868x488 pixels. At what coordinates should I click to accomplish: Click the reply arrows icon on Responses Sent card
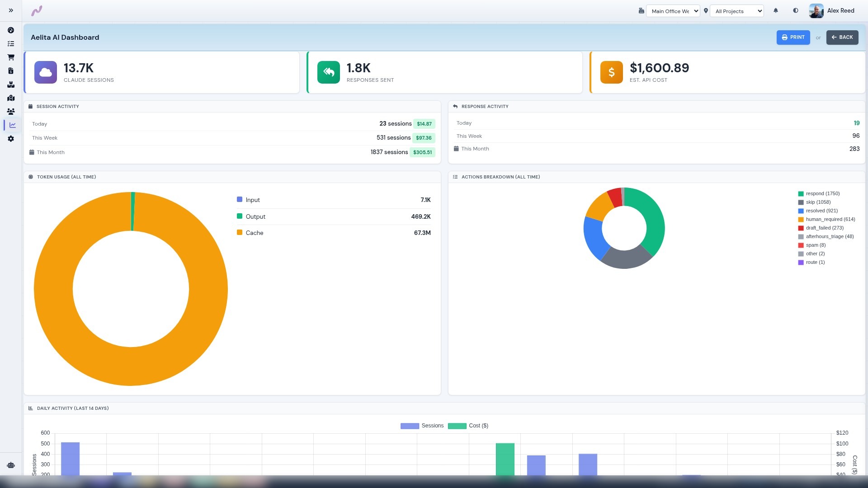[x=329, y=72]
